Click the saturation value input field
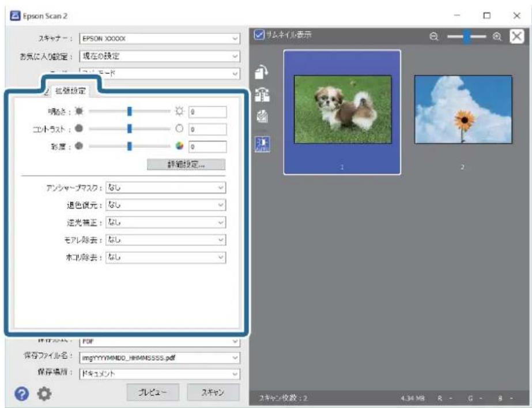The image size is (532, 408). point(207,147)
